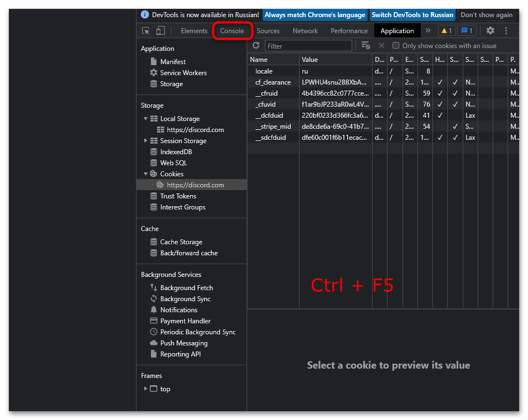Sort cookies by Value column header
The height and width of the screenshot is (420, 528).
pos(336,60)
